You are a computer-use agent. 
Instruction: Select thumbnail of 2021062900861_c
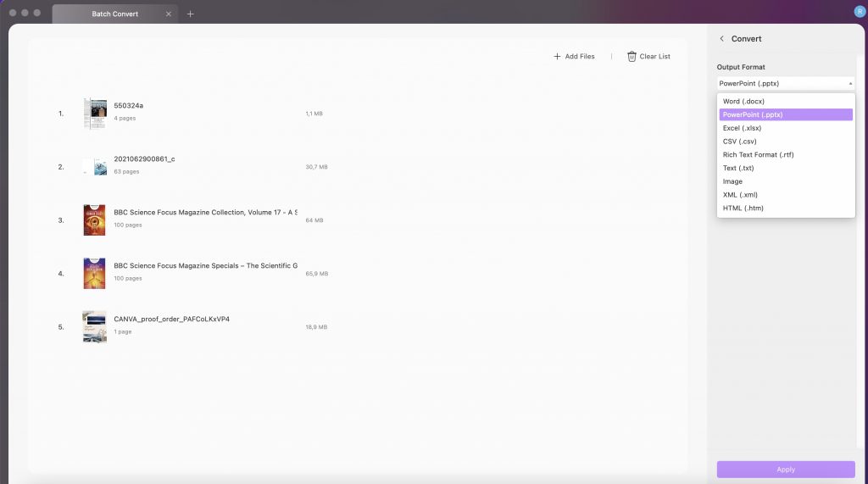[95, 167]
